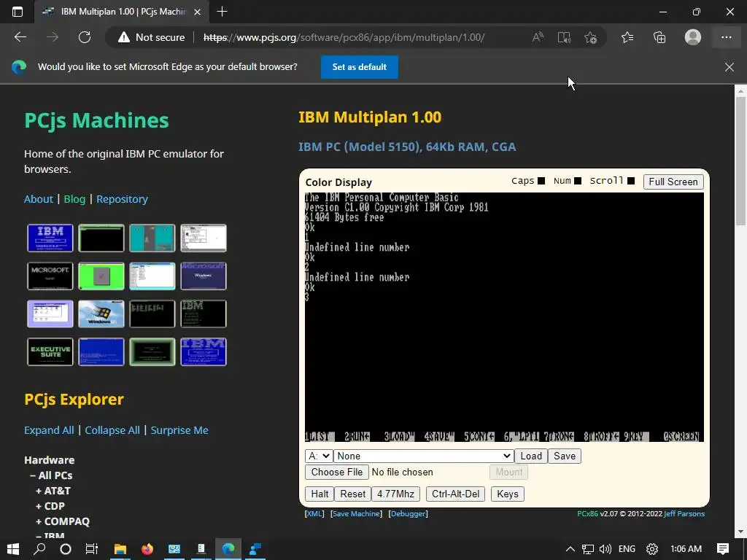Screen dimensions: 747x560
Task: Open the IBM PC Model 5150 heading link
Action: coord(407,147)
